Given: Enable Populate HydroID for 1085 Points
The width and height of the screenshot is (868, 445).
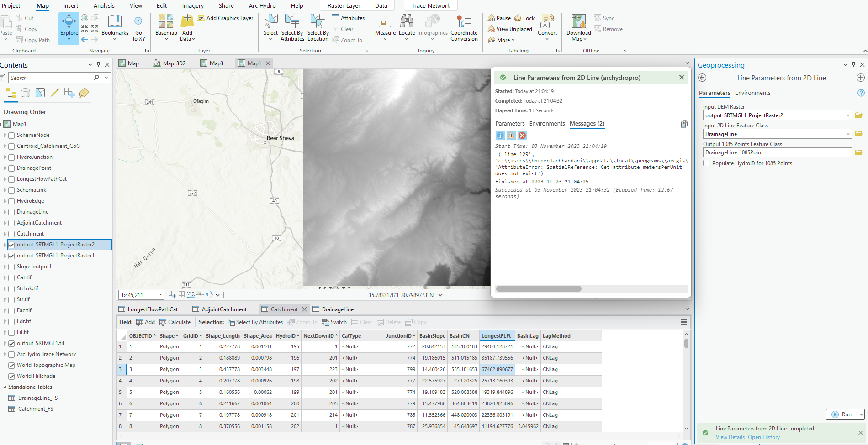Looking at the screenshot, I should (x=706, y=163).
